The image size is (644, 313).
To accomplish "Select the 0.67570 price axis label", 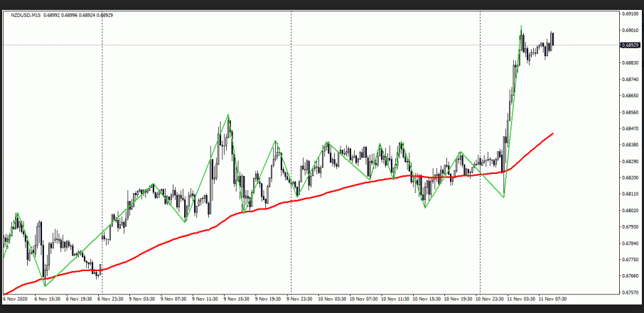I will pos(630,292).
